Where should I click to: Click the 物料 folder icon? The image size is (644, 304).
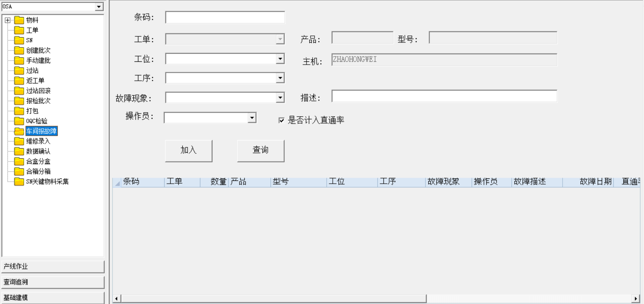(x=19, y=20)
